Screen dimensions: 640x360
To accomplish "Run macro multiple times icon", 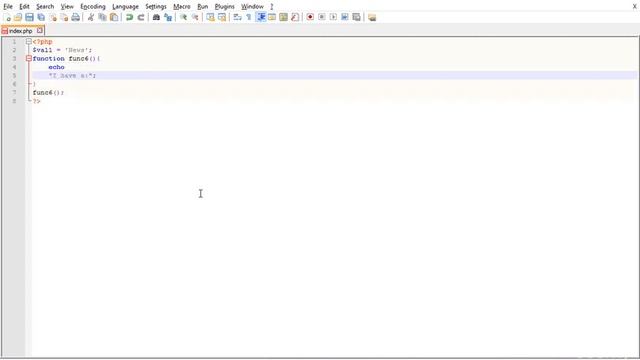I will pyautogui.click(x=345, y=17).
